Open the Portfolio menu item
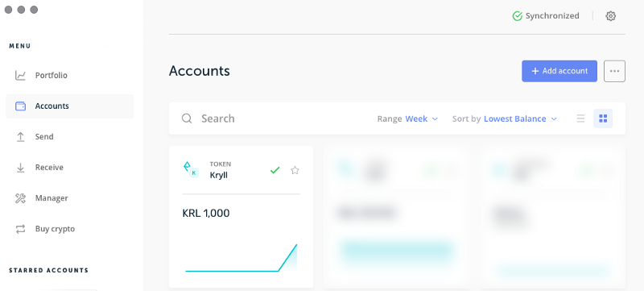 tap(70, 76)
